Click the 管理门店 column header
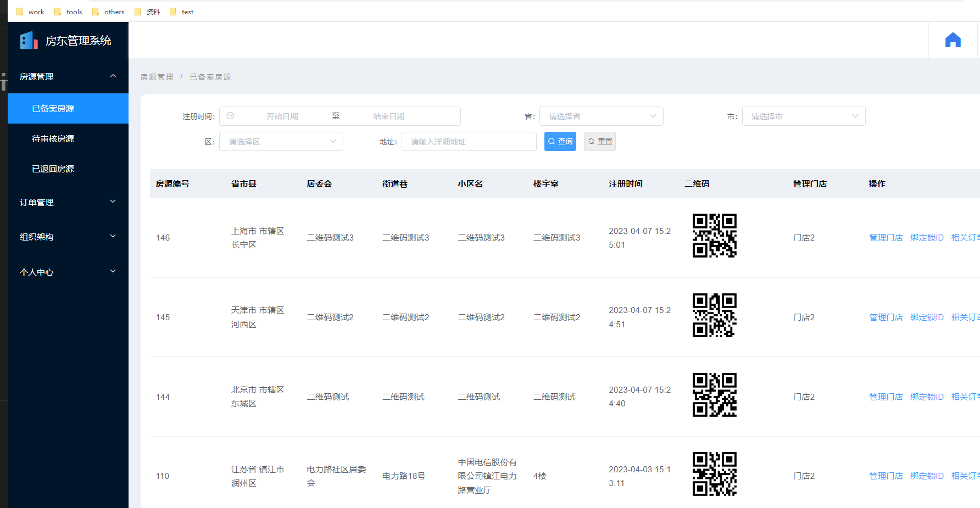The height and width of the screenshot is (508, 980). tap(810, 183)
